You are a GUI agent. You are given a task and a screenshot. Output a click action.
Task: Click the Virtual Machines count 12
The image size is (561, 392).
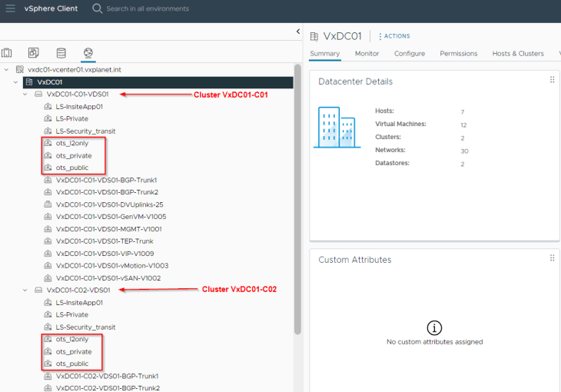[463, 125]
